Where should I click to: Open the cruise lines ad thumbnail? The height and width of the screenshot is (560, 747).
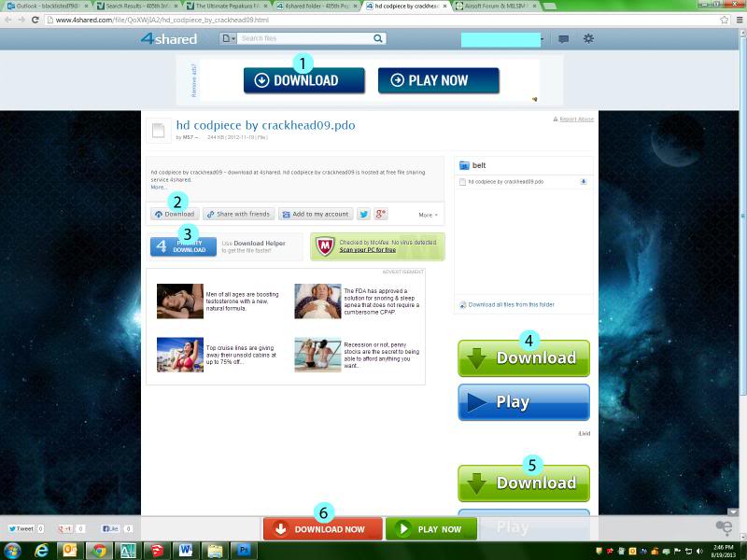[x=180, y=355]
